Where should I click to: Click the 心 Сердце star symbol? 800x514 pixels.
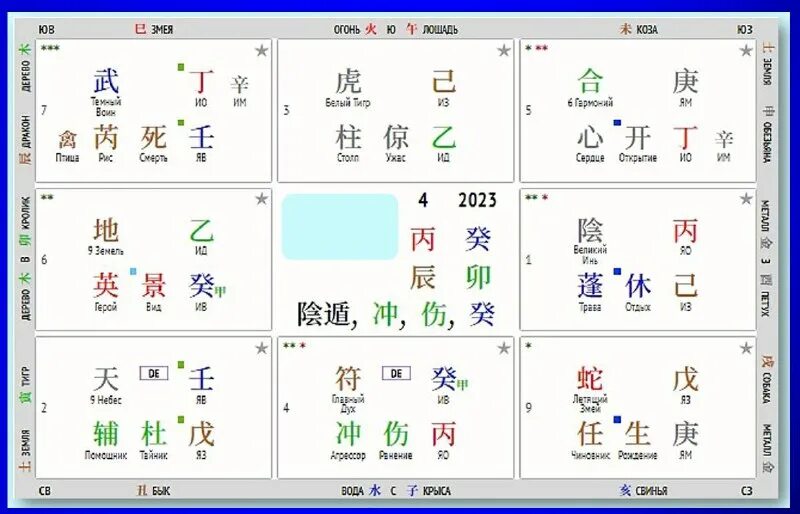tap(590, 138)
